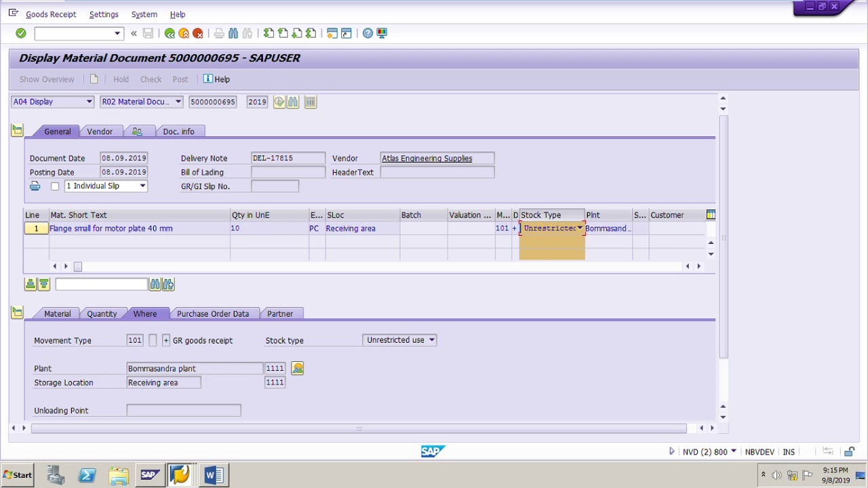Click the volume speaker tray icon
This screenshot has height=488, width=868.
(776, 475)
